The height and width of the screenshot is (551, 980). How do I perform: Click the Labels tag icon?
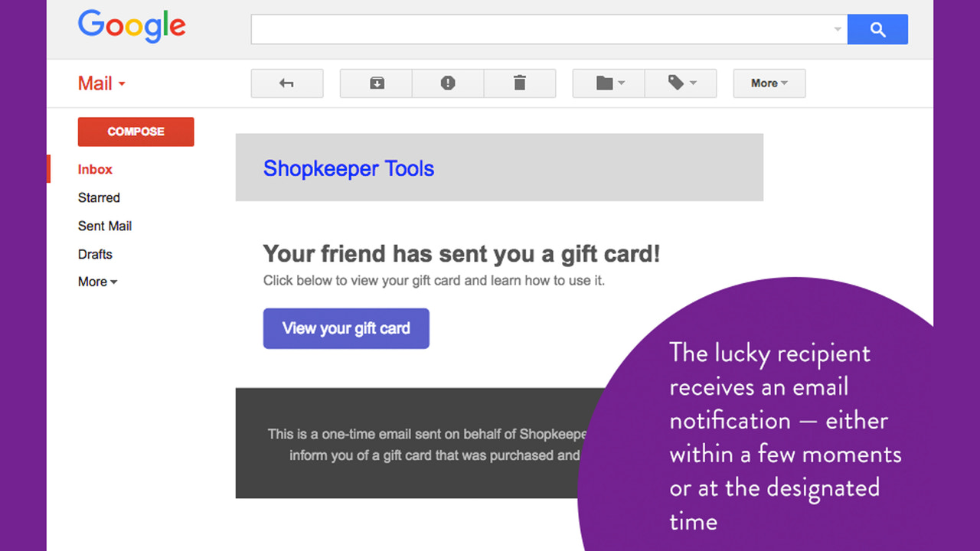(677, 83)
